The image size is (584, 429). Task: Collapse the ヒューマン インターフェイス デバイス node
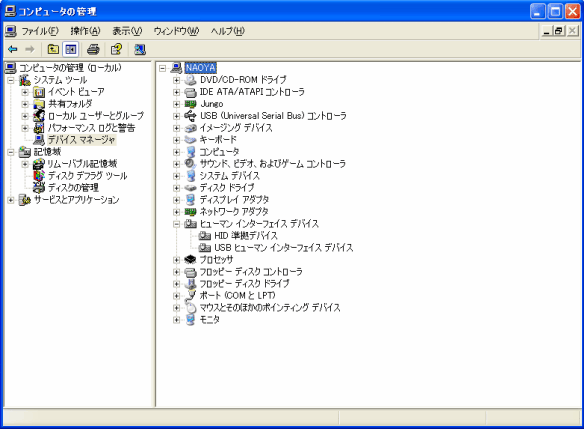coord(177,224)
